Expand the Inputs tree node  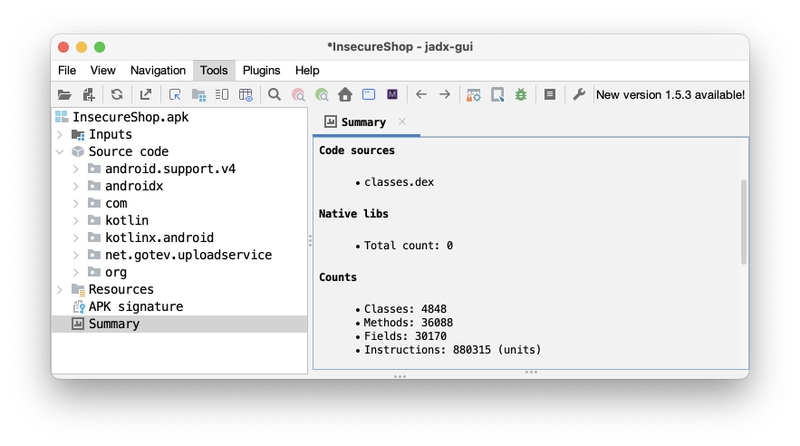click(x=60, y=135)
